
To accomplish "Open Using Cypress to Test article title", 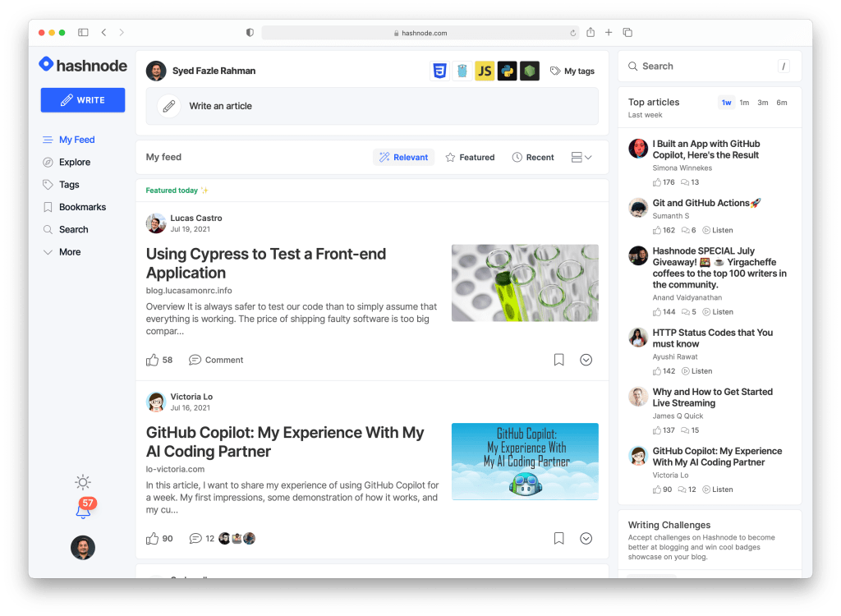I will [x=266, y=263].
